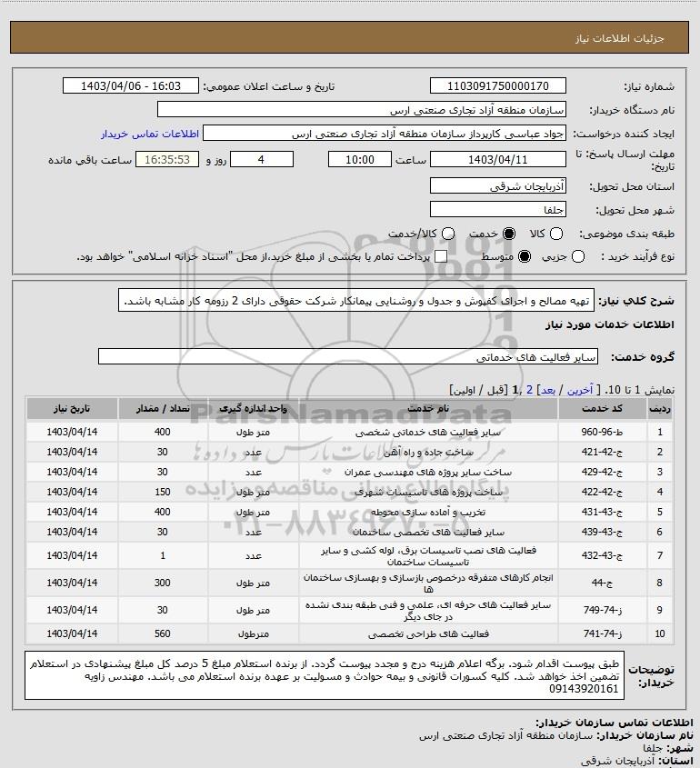Screen dimensions: 700x768
Task: Click the شماره نیاز number field
Action: (497, 85)
